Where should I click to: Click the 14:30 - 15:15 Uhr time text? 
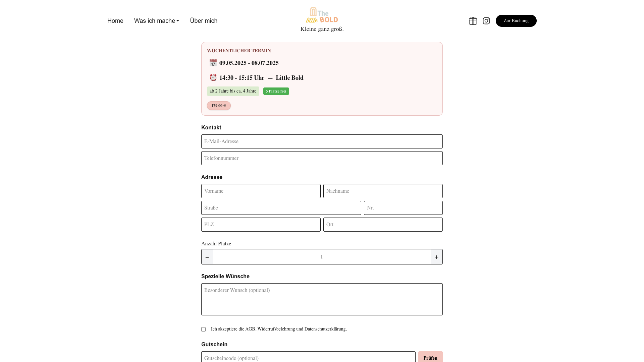point(242,78)
